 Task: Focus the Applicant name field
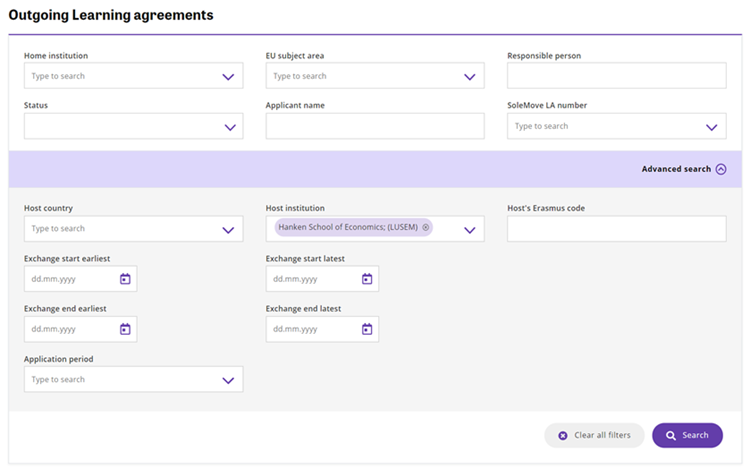coord(375,126)
